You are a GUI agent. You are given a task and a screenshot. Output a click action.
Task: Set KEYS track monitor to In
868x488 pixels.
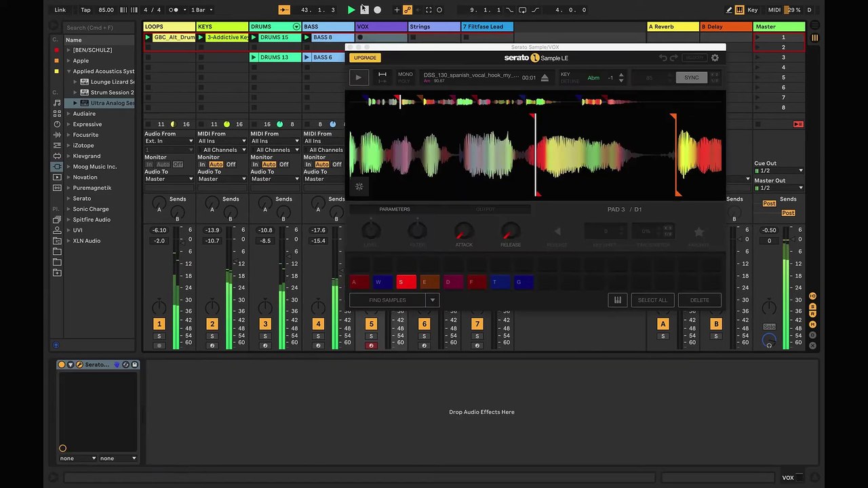(x=202, y=165)
